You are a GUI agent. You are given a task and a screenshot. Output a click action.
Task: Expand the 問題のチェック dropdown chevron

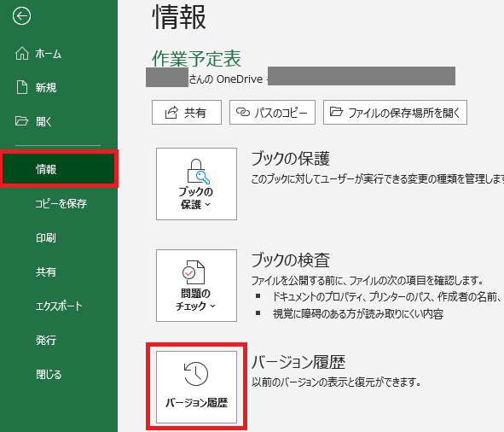[213, 306]
